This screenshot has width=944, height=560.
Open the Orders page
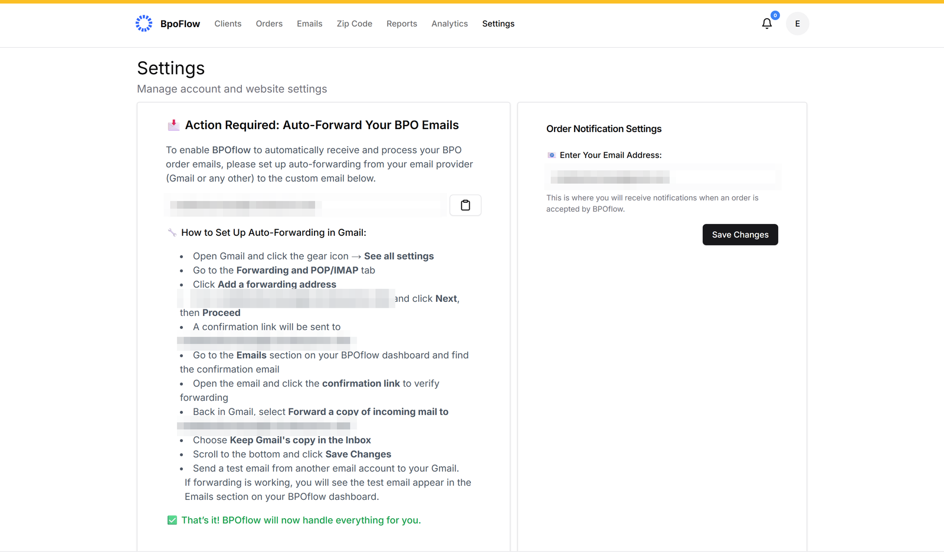[x=269, y=24]
